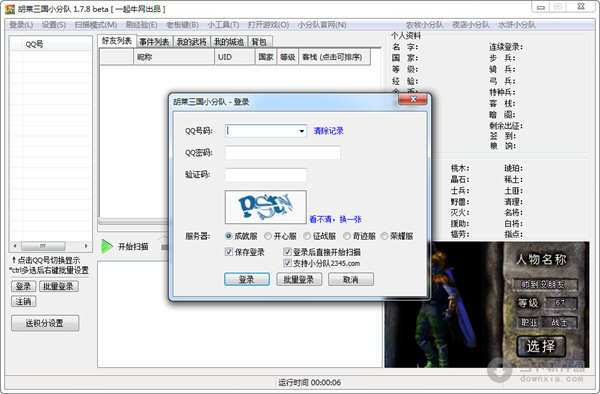Click the QQ号 list horizontal scrollbar thumb
This screenshot has height=394, width=600.
coord(43,246)
